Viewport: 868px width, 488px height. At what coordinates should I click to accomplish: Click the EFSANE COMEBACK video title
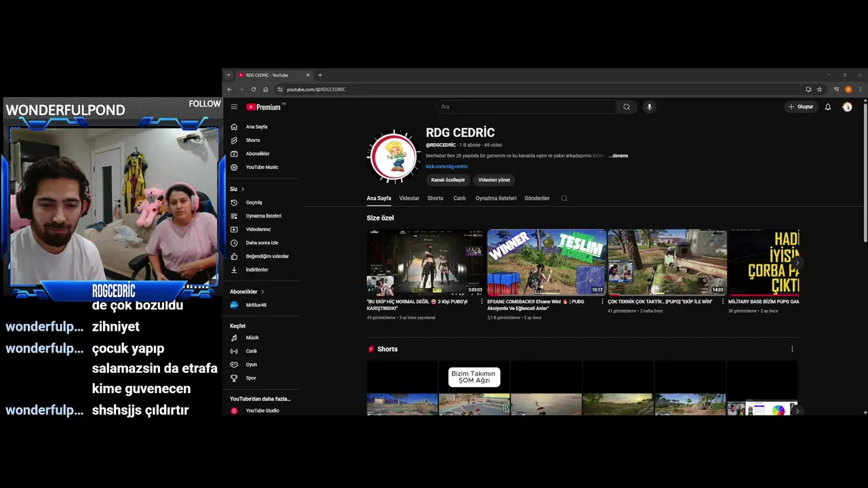tap(535, 305)
